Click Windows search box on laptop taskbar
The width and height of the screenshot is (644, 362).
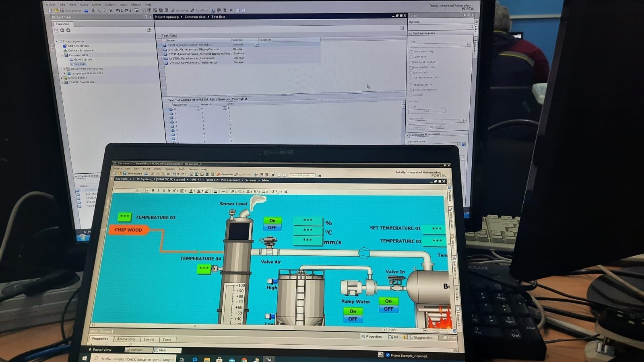[134, 359]
